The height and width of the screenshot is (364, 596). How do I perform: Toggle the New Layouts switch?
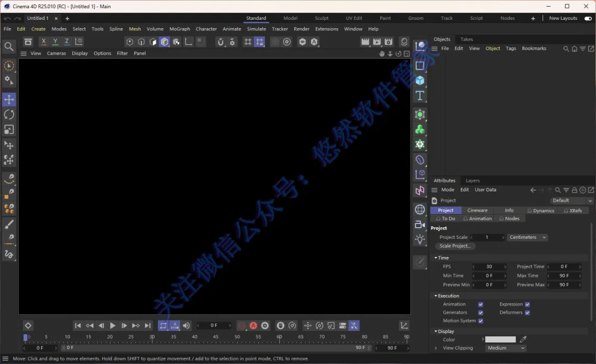point(588,18)
